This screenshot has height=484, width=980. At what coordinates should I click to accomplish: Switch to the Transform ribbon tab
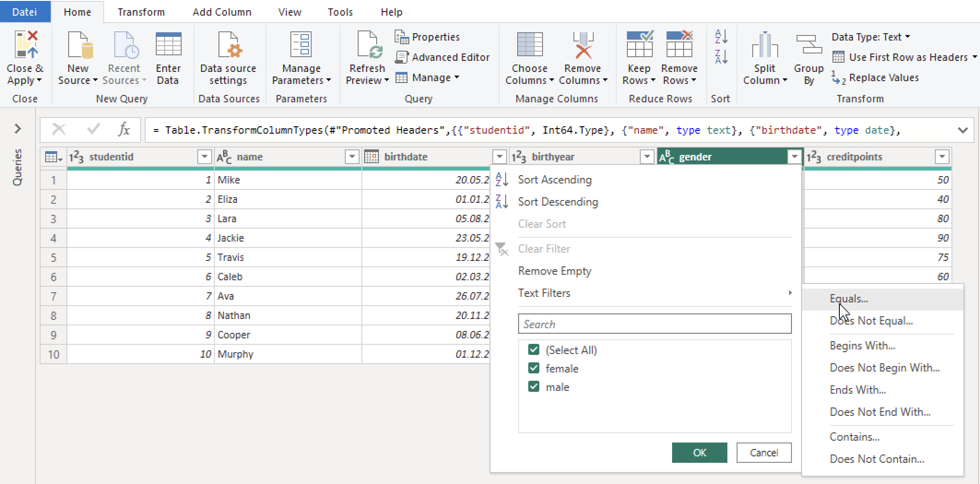141,12
